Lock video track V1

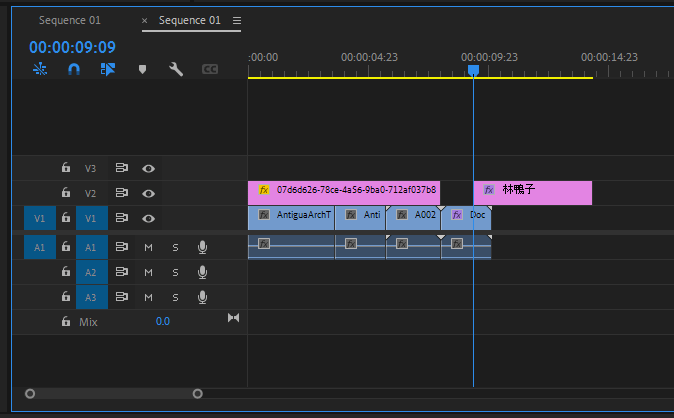(66, 218)
